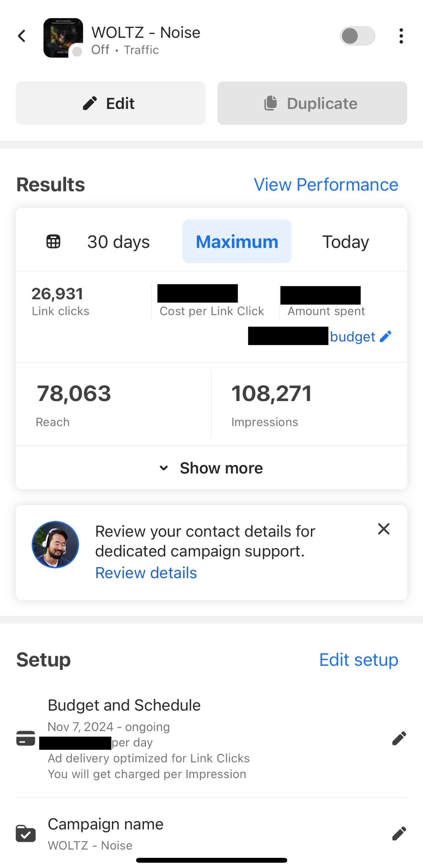
Task: Toggle the WOLTZ - Noise campaign on
Action: [x=358, y=36]
